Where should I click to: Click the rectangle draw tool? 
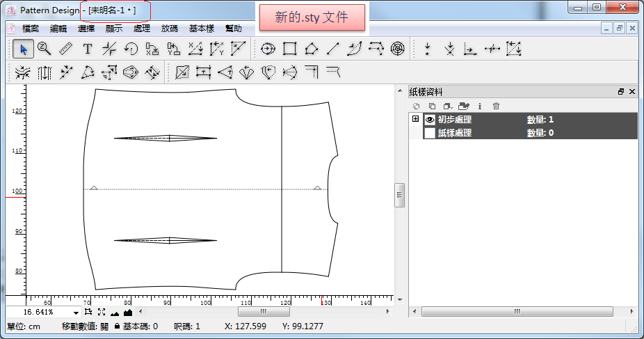(290, 49)
